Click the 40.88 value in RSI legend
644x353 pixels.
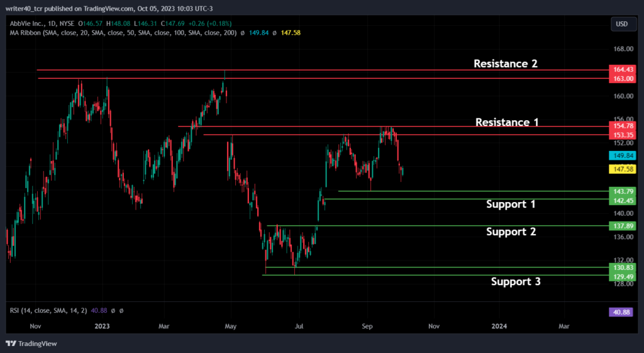pyautogui.click(x=99, y=311)
